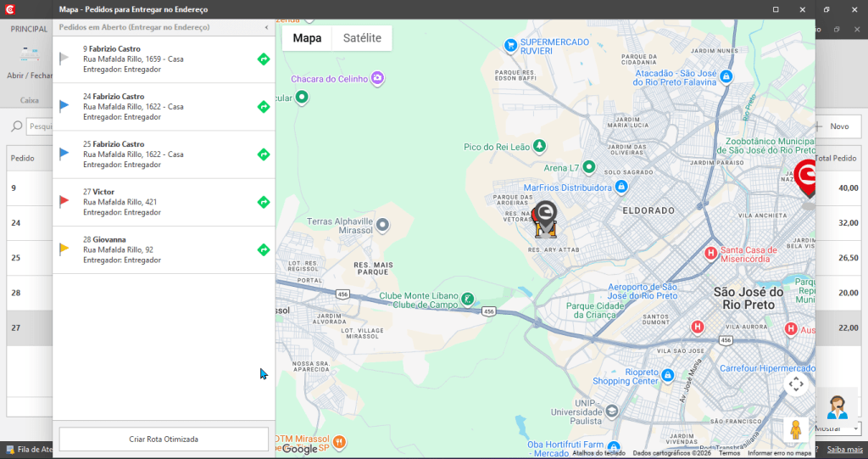Select order row 28 in the background table
Image resolution: width=868 pixels, height=459 pixels.
(x=30, y=293)
